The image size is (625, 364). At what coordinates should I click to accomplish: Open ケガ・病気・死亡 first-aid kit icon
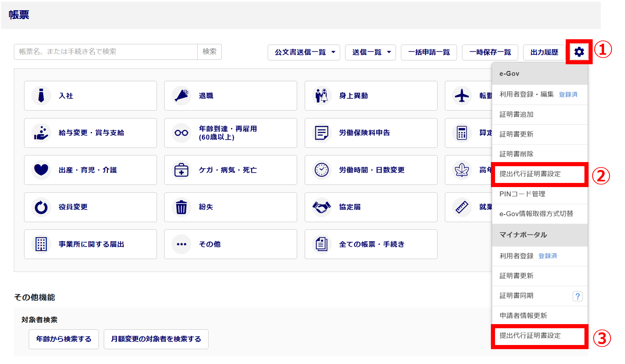[181, 170]
